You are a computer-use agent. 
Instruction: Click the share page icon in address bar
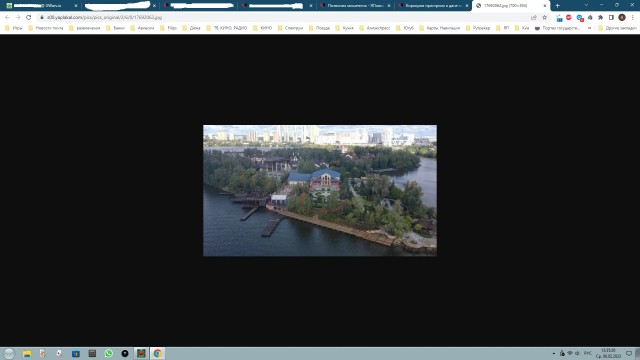click(533, 18)
